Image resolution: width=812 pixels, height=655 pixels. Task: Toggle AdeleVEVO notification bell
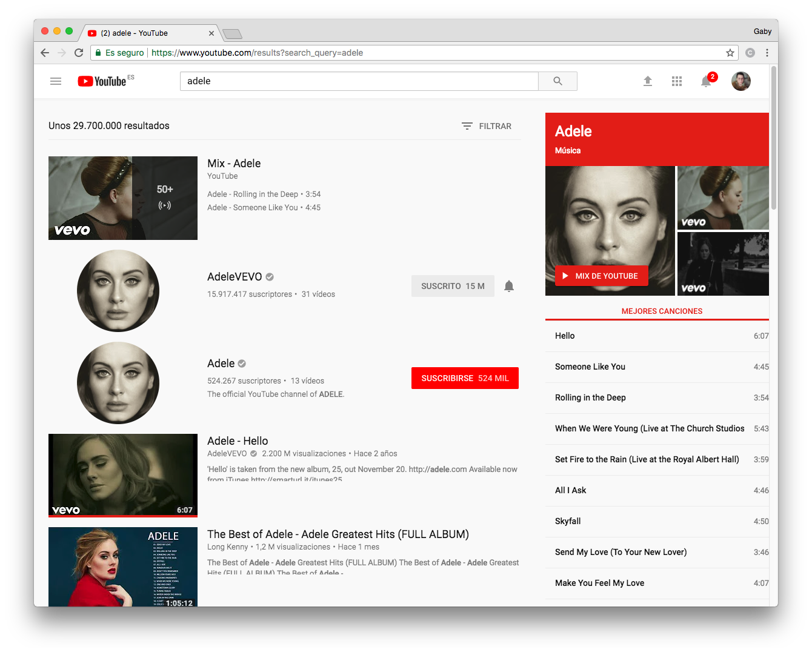point(509,286)
